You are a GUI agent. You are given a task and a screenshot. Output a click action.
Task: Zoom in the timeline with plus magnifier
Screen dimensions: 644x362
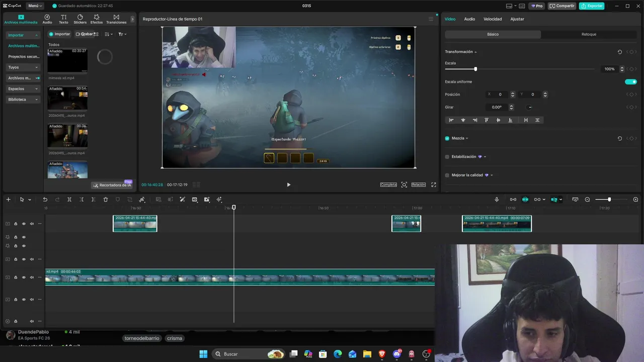[635, 200]
